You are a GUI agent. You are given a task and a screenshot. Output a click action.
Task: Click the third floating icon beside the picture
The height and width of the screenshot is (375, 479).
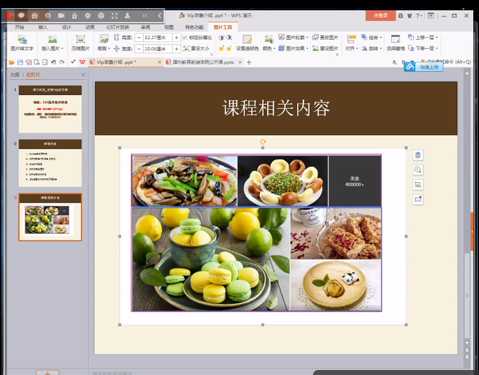[x=418, y=184]
